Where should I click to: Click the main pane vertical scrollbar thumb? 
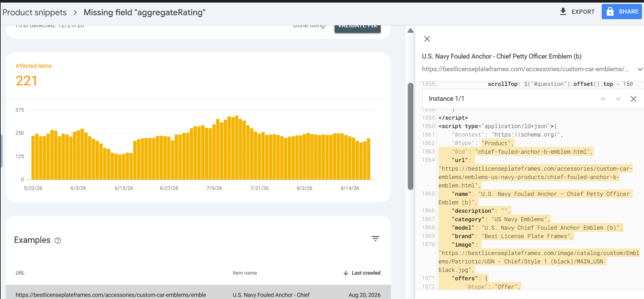[x=411, y=136]
